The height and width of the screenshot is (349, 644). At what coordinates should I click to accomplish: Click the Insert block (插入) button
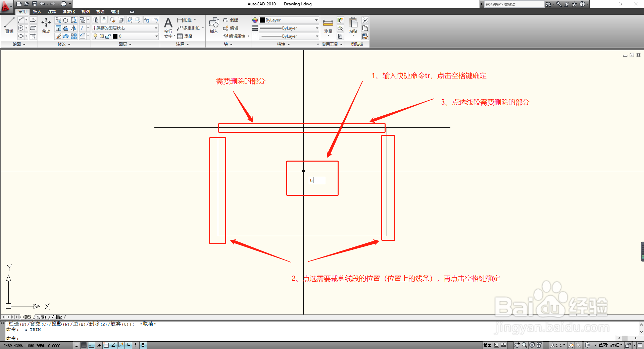click(214, 25)
